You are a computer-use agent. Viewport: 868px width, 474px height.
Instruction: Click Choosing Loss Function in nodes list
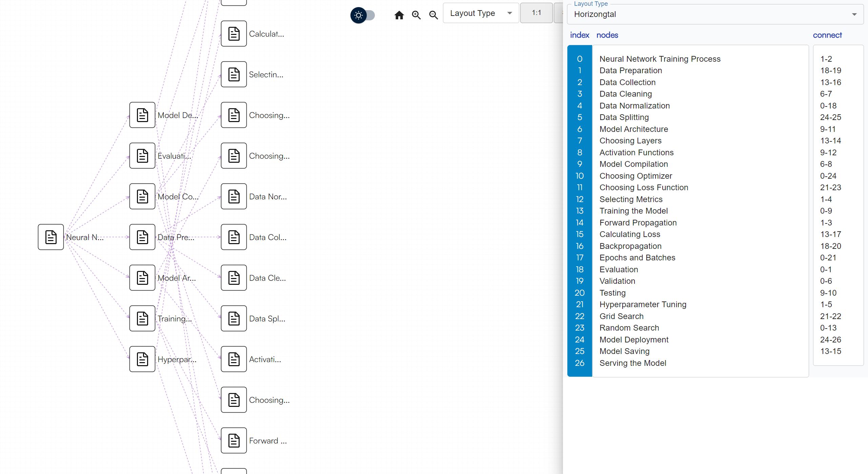coord(644,187)
